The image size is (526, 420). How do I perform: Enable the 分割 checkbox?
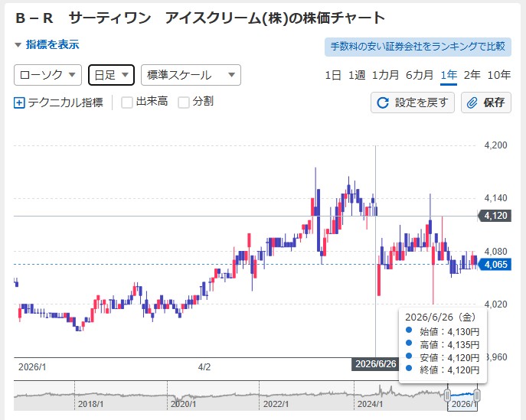tap(184, 103)
